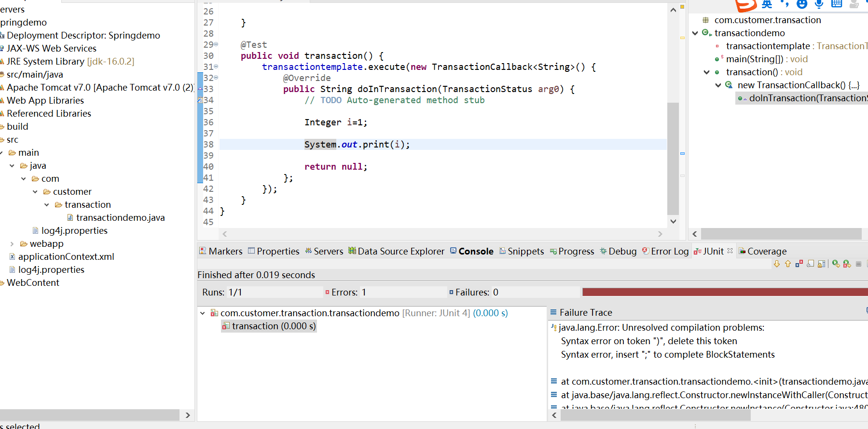
Task: Click the red JUnit progress bar
Action: (x=724, y=292)
